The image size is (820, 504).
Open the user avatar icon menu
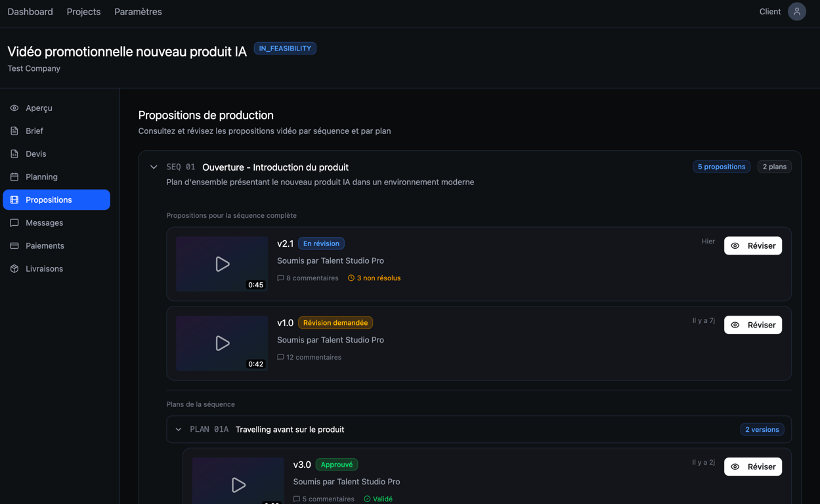coord(797,12)
